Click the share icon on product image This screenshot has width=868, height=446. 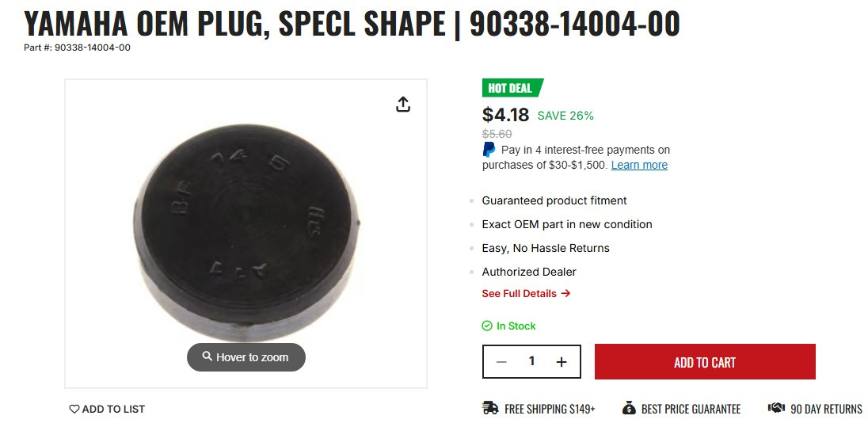pyautogui.click(x=403, y=104)
